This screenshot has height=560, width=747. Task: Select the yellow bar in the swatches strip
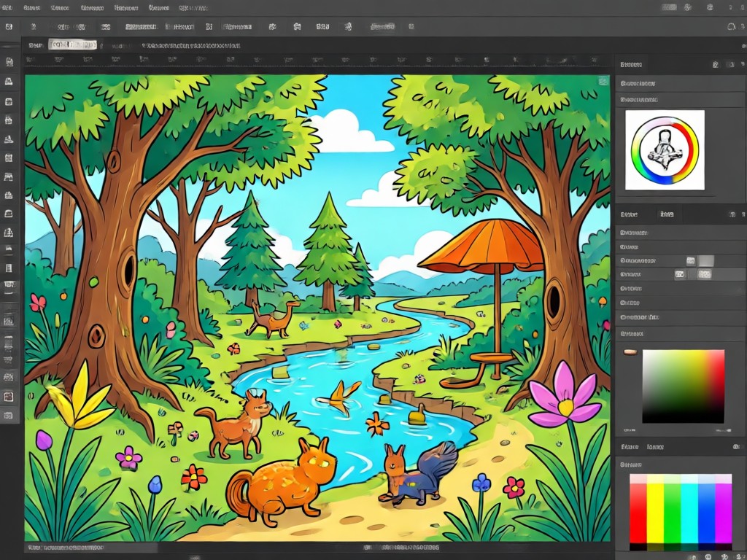tap(655, 512)
